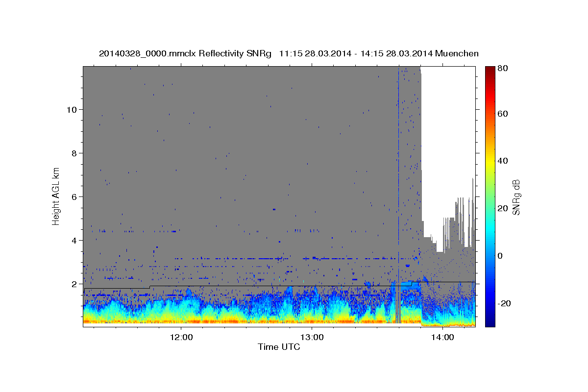Click the colorbar value -20
The height and width of the screenshot is (392, 588).
(505, 303)
